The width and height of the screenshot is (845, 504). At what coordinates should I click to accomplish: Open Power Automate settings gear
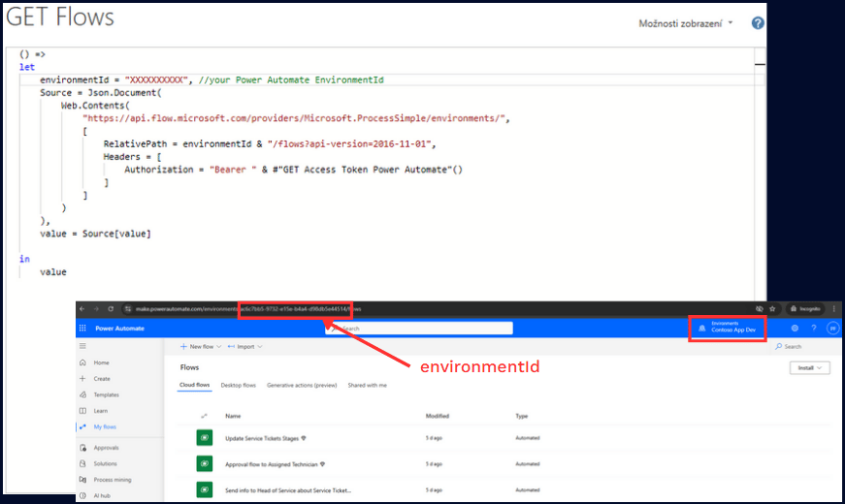[x=795, y=328]
